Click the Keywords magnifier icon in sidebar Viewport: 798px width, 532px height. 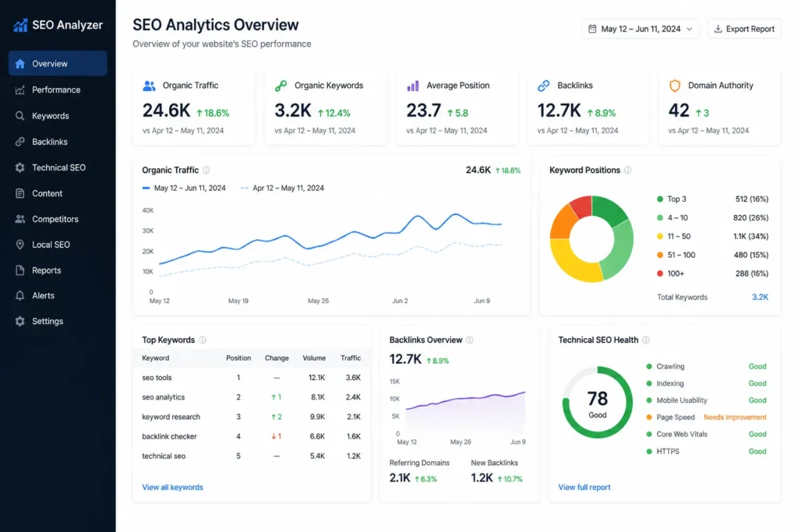coord(19,116)
